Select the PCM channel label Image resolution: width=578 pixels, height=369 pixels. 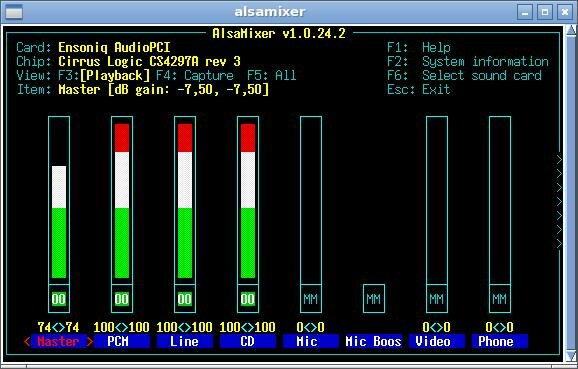pyautogui.click(x=122, y=341)
